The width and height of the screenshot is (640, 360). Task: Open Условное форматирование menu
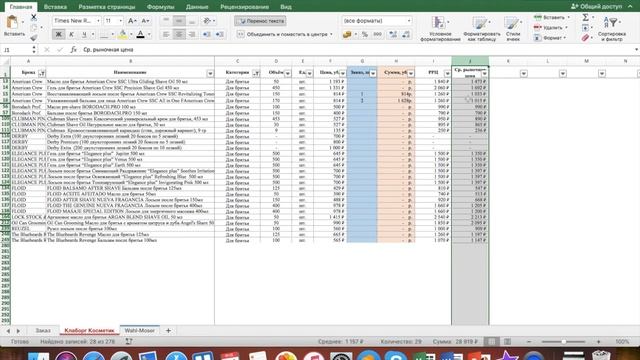click(440, 29)
